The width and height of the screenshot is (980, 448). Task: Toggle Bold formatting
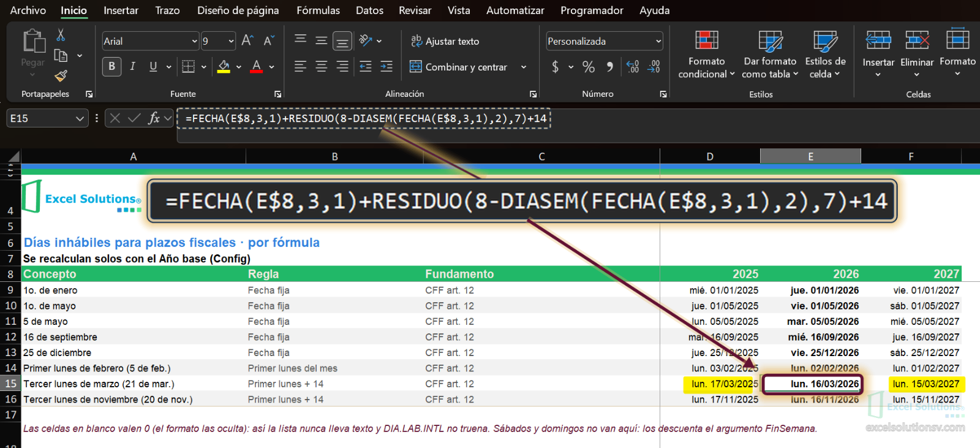click(x=111, y=66)
